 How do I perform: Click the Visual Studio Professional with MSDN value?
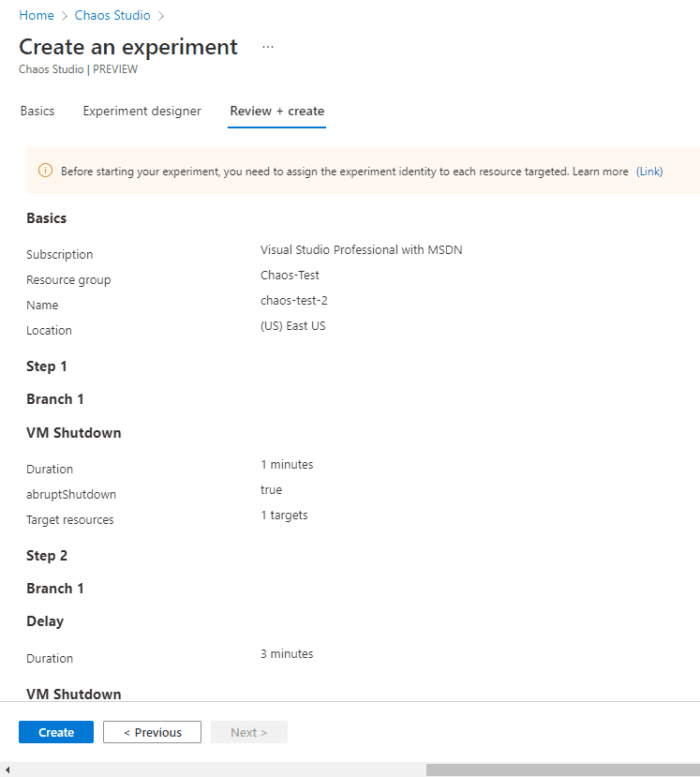pos(361,249)
